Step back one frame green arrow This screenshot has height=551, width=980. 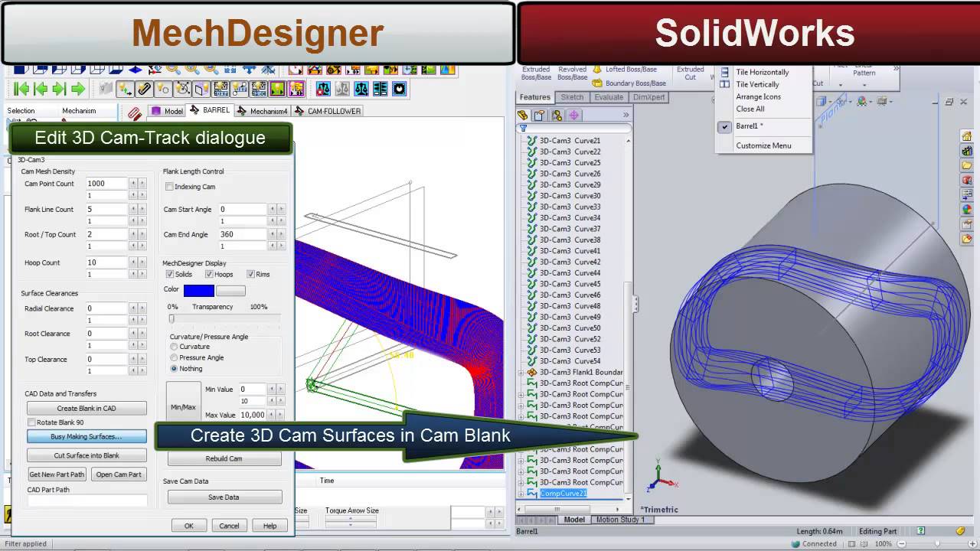coord(41,89)
